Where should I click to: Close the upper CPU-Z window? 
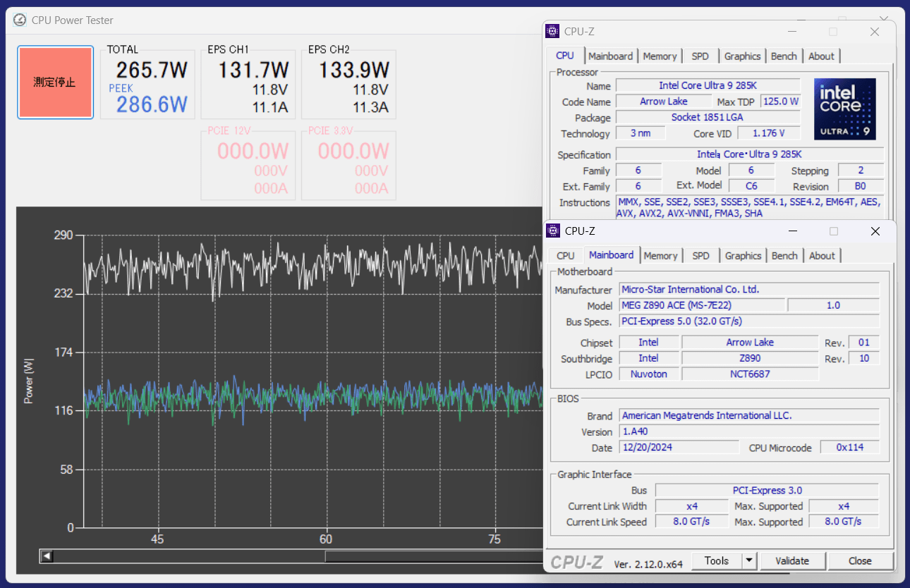[874, 32]
